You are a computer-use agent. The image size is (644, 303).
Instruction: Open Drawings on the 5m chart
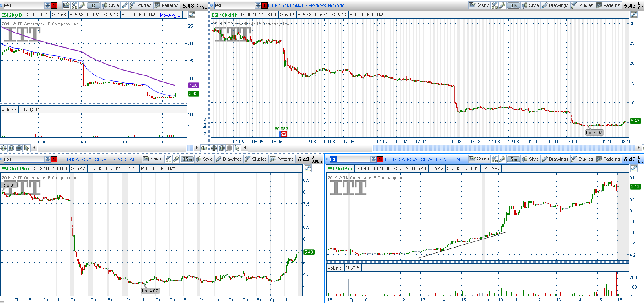[x=555, y=159]
